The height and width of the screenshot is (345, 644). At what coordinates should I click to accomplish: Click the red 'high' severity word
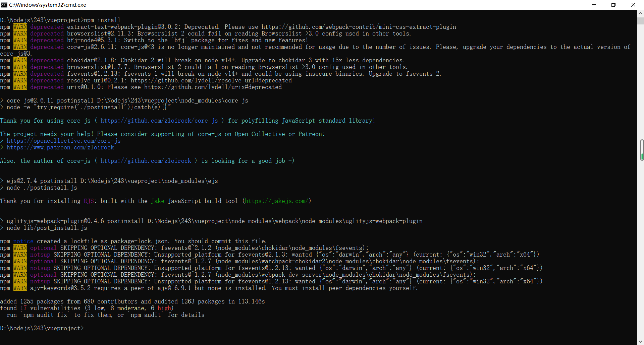(x=164, y=308)
